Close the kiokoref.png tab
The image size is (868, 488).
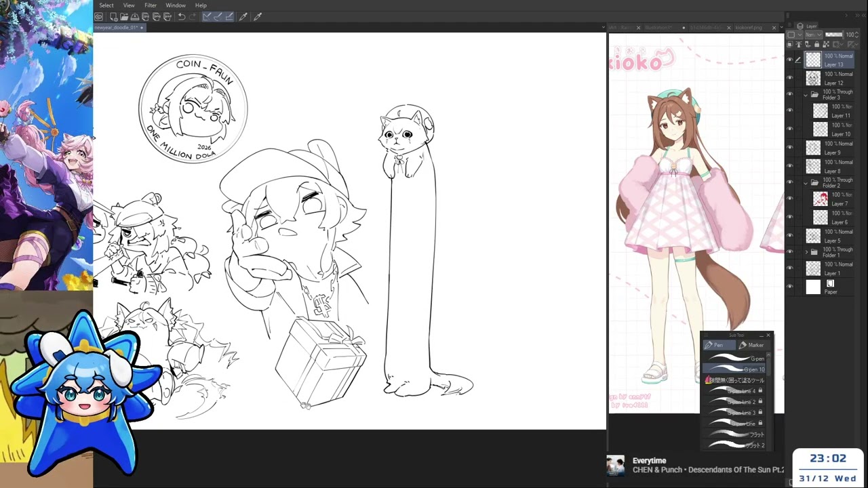(774, 28)
